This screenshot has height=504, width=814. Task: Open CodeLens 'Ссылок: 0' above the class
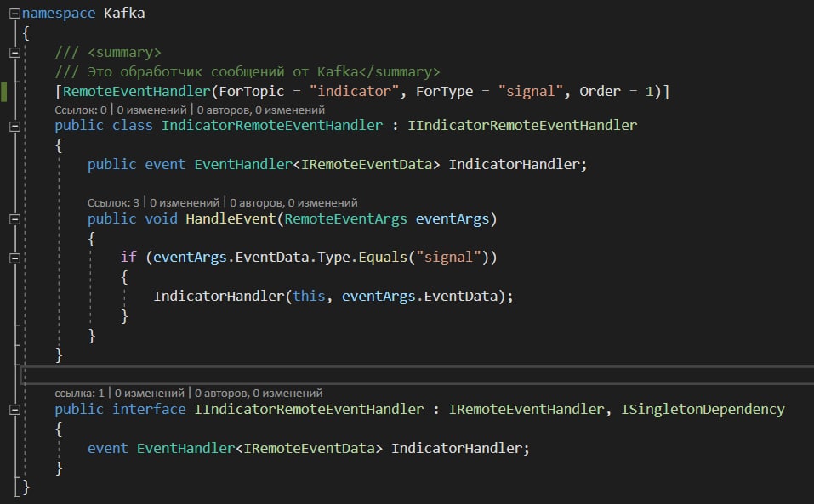[x=81, y=110]
